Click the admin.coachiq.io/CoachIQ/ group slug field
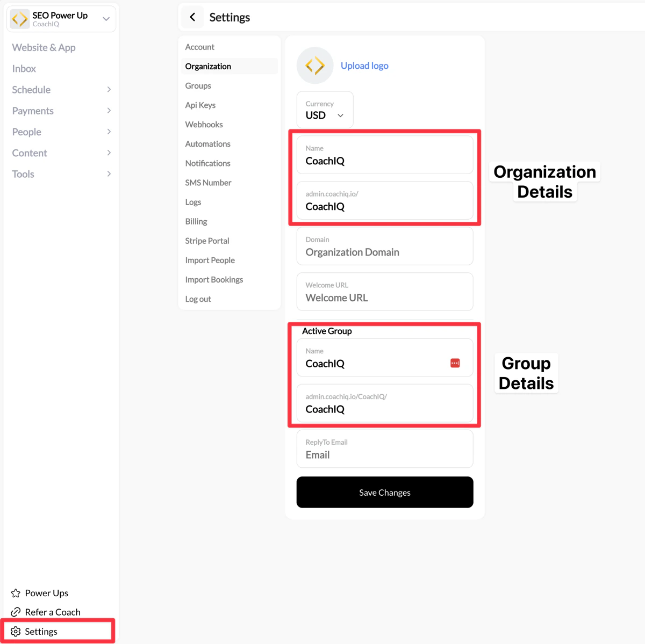Image resolution: width=645 pixels, height=644 pixels. click(385, 403)
